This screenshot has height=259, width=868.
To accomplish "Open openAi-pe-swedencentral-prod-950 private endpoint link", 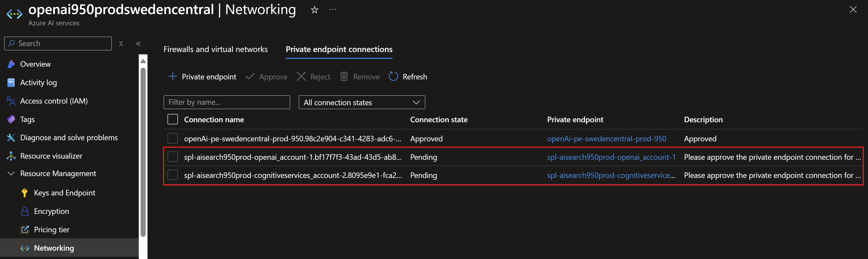I will coord(607,139).
